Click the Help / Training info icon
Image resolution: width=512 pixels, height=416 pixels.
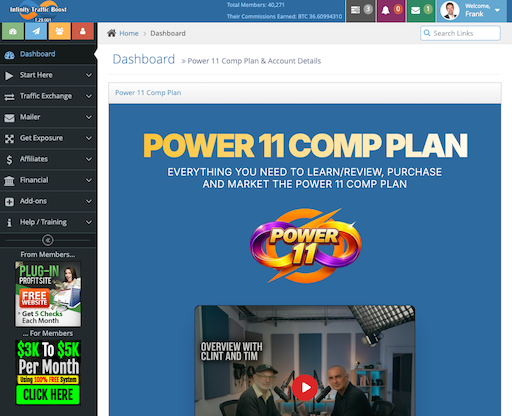pyautogui.click(x=9, y=223)
